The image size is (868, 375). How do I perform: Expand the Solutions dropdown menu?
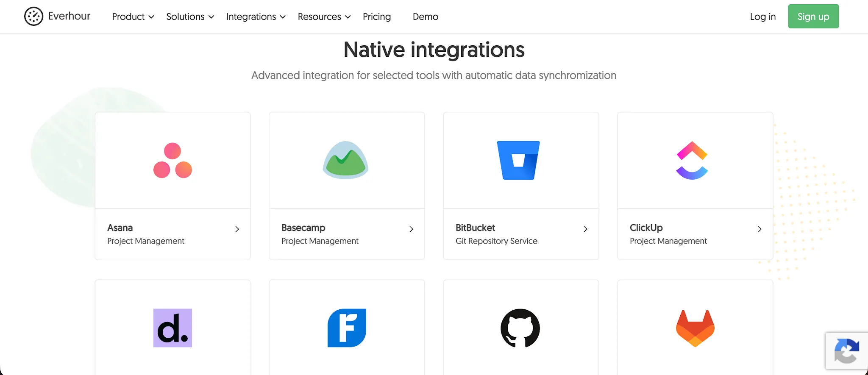pos(190,17)
